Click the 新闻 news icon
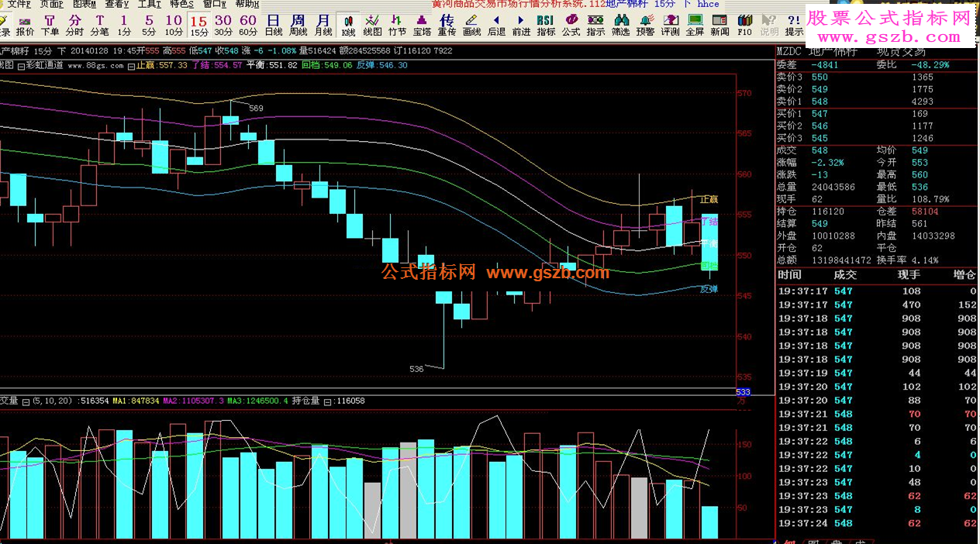980x544 pixels. (x=719, y=24)
